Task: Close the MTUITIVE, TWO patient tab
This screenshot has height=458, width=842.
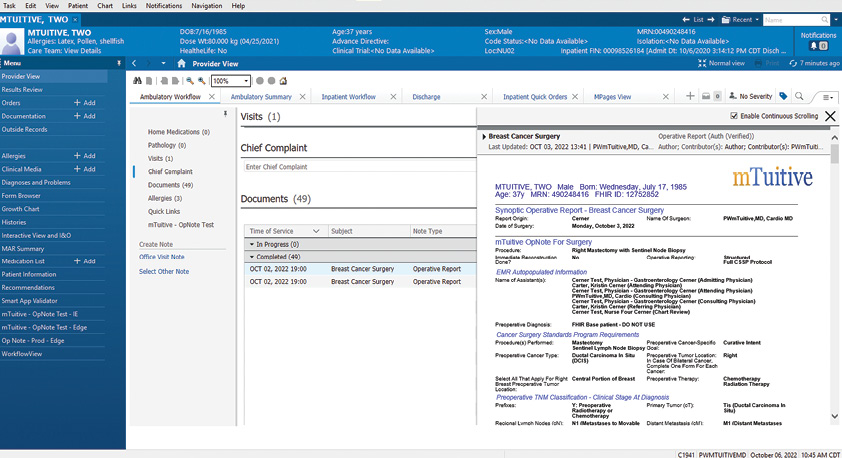Action: pos(75,19)
